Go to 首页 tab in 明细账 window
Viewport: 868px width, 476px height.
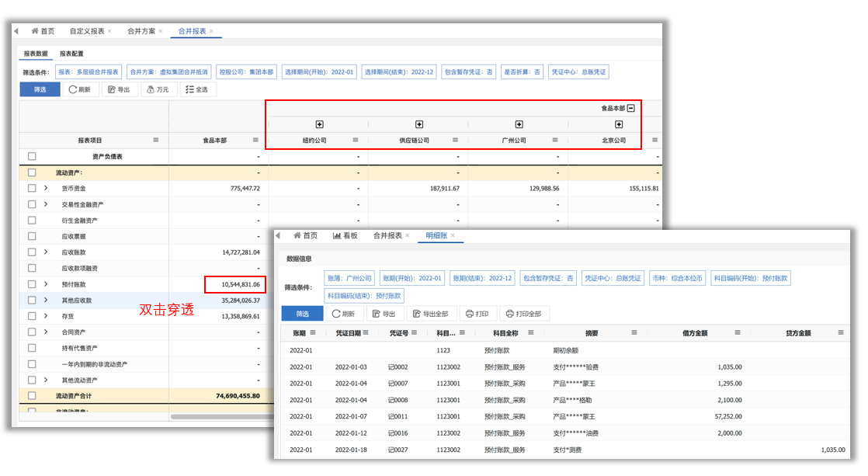coord(306,235)
